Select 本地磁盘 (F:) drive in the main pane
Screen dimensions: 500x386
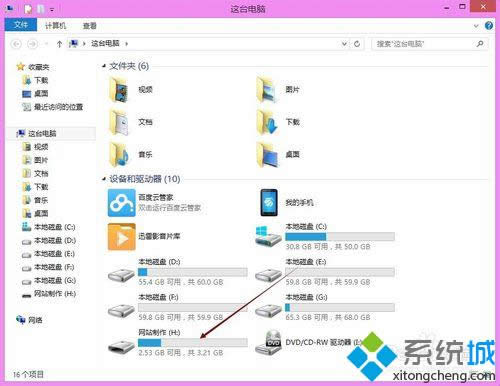pyautogui.click(x=178, y=307)
